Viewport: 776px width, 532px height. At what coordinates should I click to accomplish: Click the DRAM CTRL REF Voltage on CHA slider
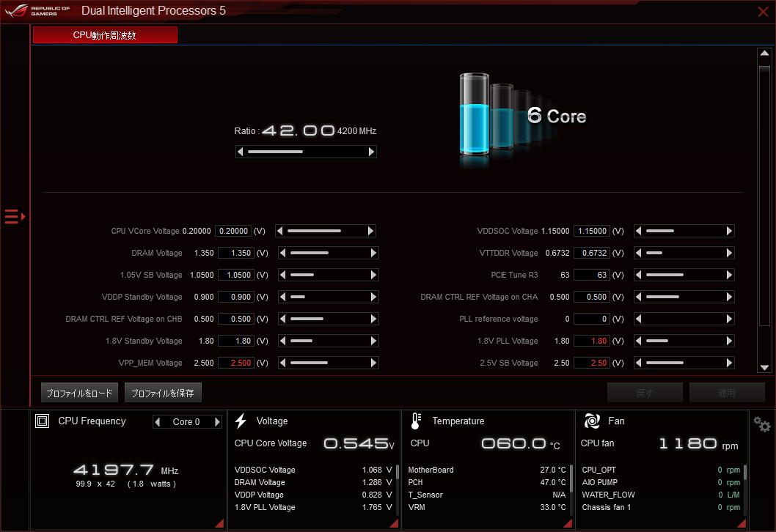[684, 297]
